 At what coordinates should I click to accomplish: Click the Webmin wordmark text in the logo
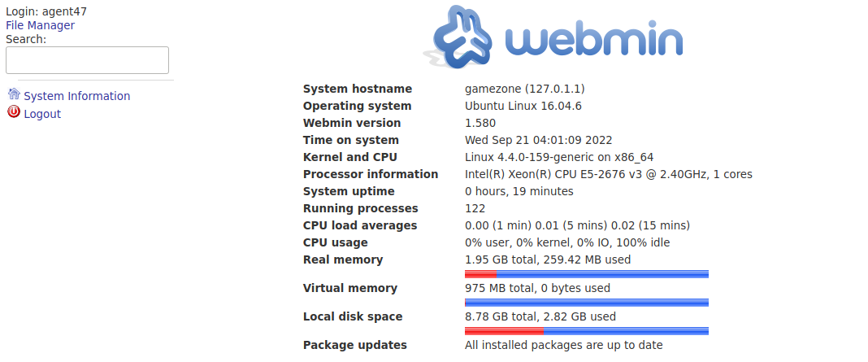click(x=594, y=41)
